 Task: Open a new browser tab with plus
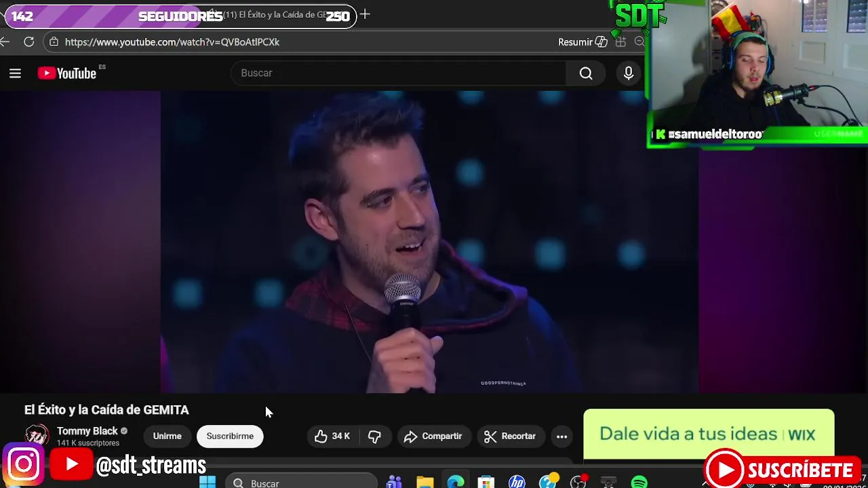[x=365, y=14]
